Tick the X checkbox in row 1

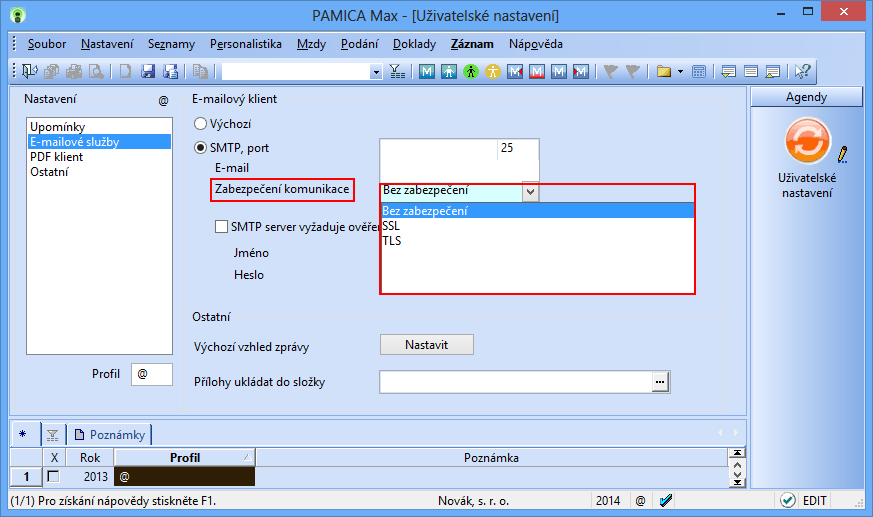tap(53, 476)
